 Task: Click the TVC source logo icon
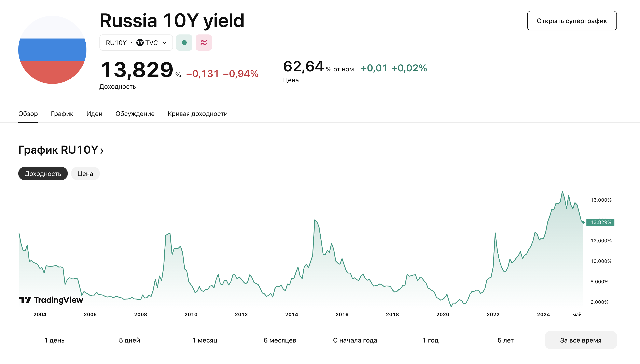140,43
